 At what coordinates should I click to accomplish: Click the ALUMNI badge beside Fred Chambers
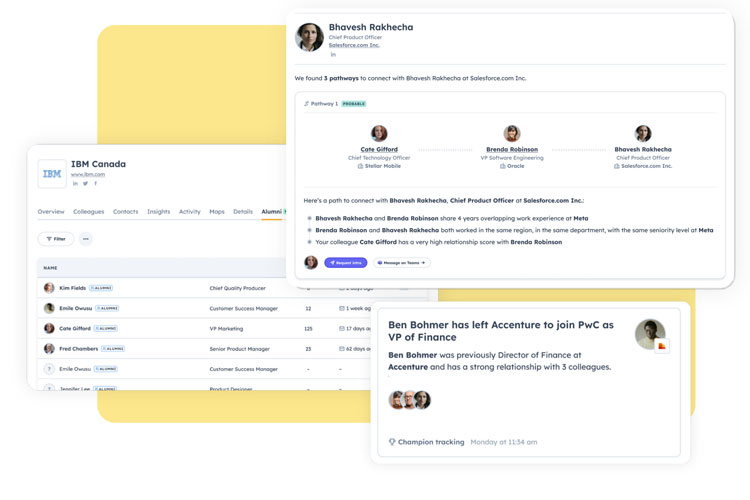[x=113, y=349]
